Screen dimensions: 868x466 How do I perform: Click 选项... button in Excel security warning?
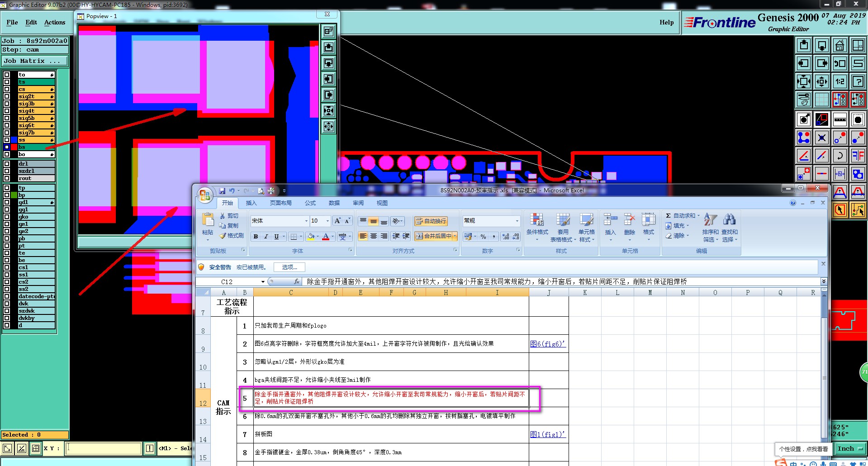(x=289, y=267)
